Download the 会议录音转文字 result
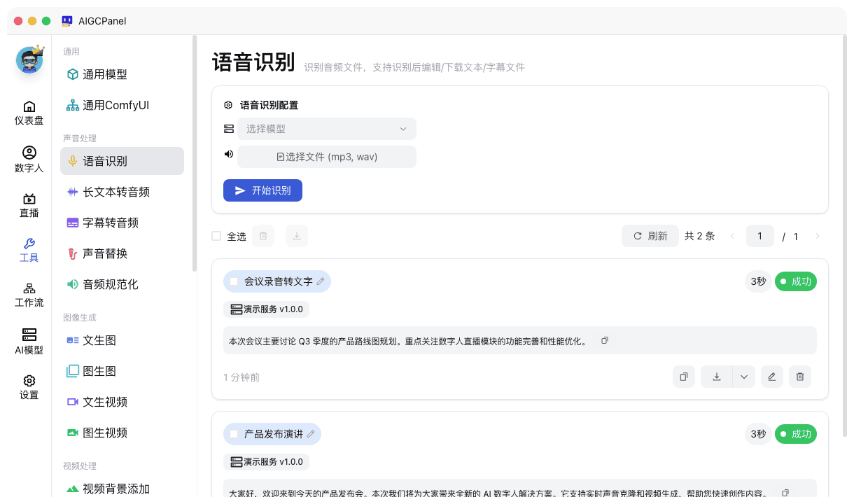 tap(717, 377)
